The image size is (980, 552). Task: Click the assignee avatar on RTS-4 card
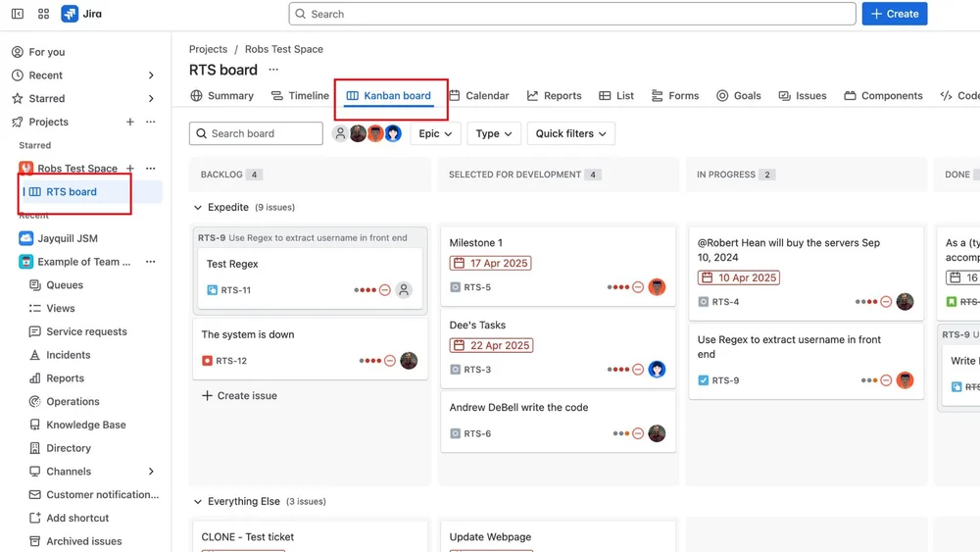click(905, 301)
